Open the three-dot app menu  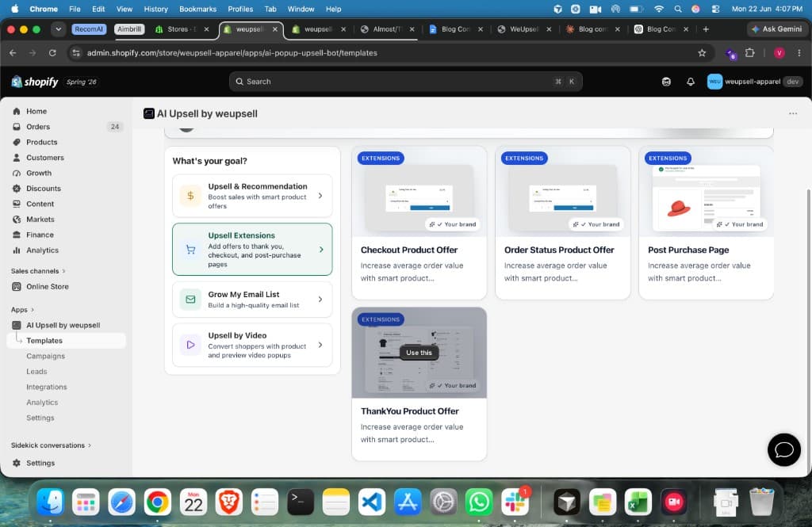[x=793, y=113]
